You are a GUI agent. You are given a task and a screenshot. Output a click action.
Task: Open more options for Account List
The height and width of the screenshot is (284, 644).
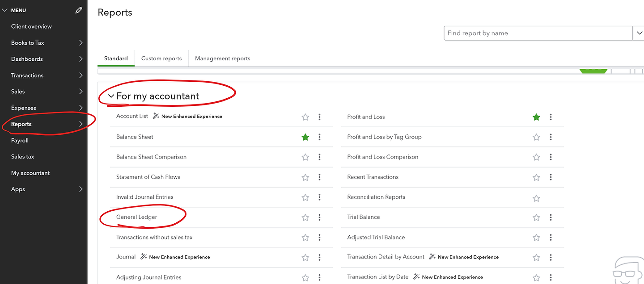(319, 117)
